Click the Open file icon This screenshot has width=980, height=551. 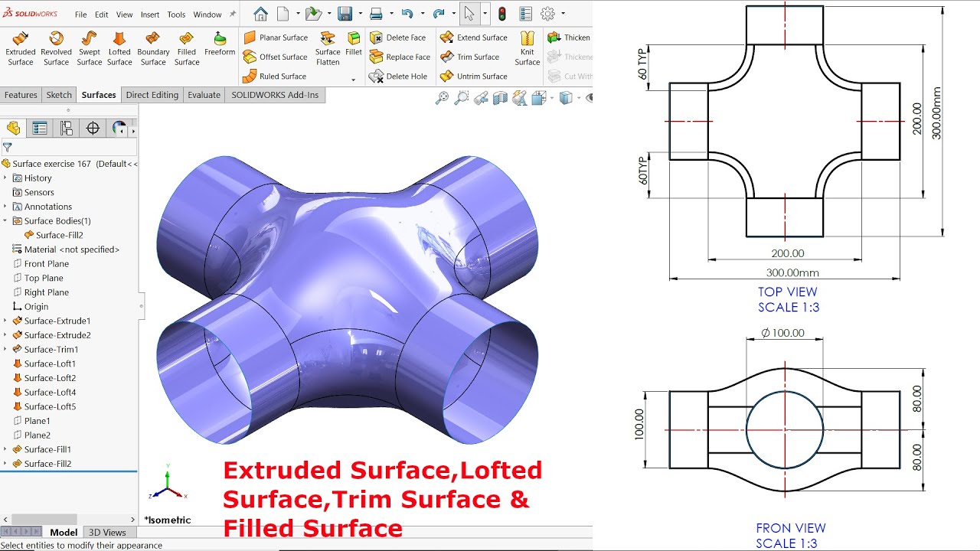click(x=313, y=14)
